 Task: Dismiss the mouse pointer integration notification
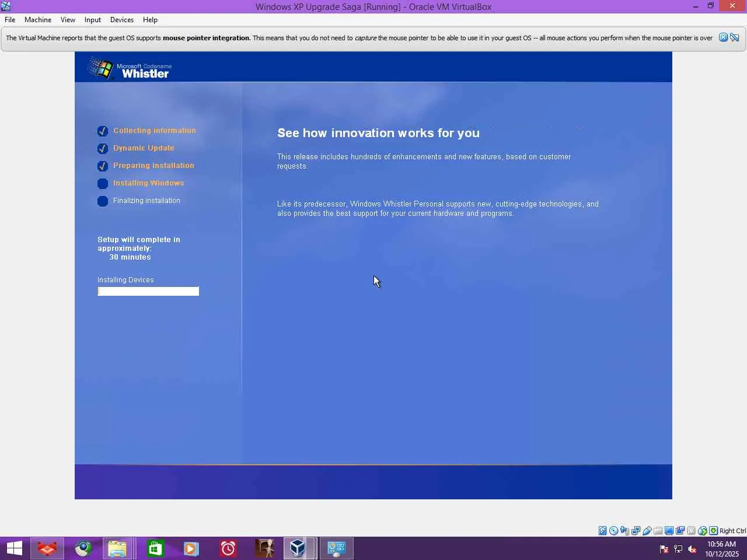pyautogui.click(x=723, y=37)
